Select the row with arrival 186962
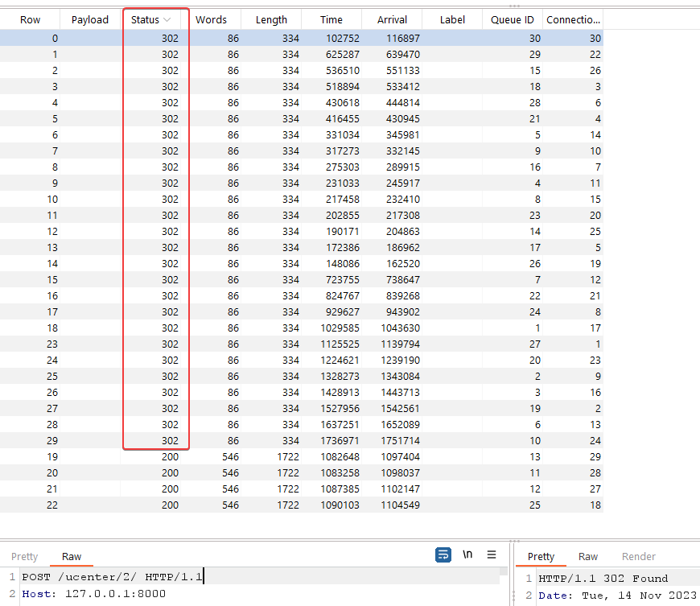 302,247
